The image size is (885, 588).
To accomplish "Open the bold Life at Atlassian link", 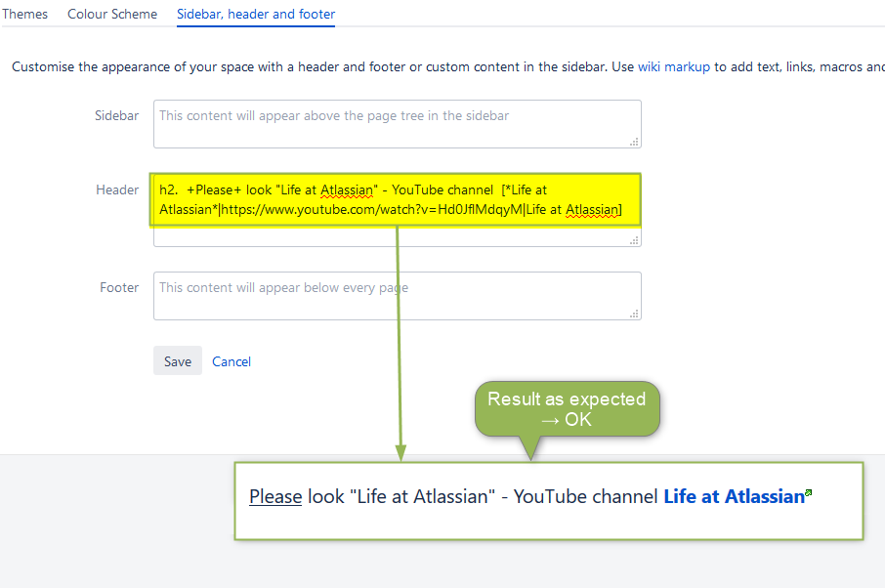I will [x=734, y=496].
